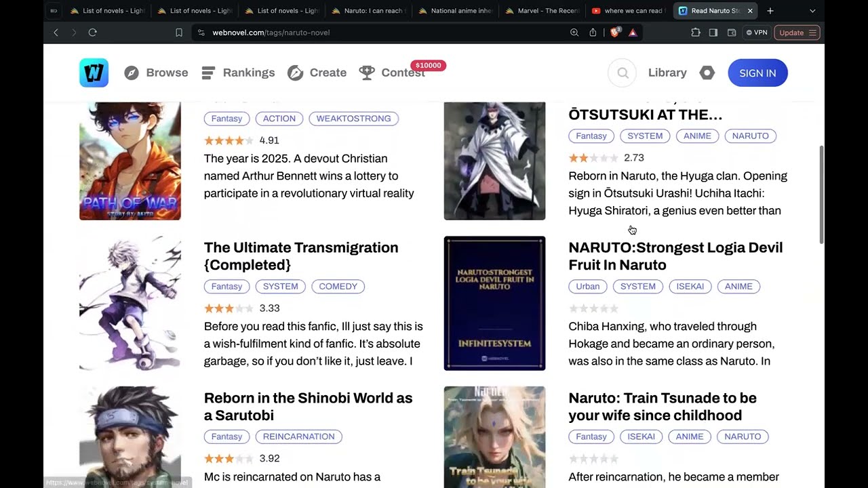Switch to YouTube where we can read tab
This screenshot has height=488, width=868.
629,11
